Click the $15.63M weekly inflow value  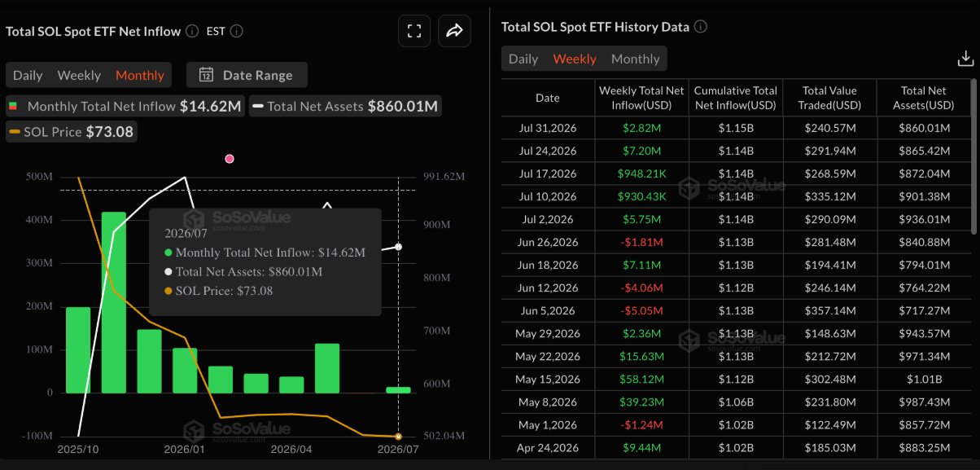coord(641,356)
